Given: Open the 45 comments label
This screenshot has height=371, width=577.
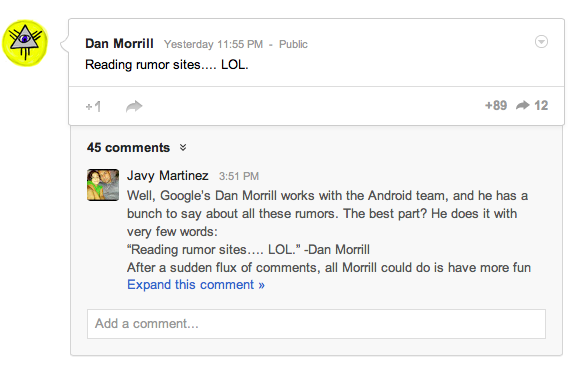Looking at the screenshot, I should (128, 148).
